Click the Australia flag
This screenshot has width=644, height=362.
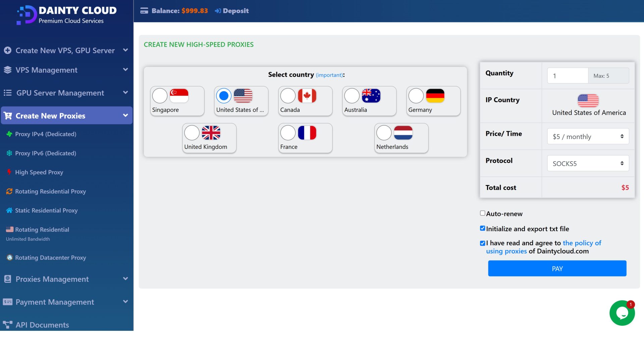[371, 96]
